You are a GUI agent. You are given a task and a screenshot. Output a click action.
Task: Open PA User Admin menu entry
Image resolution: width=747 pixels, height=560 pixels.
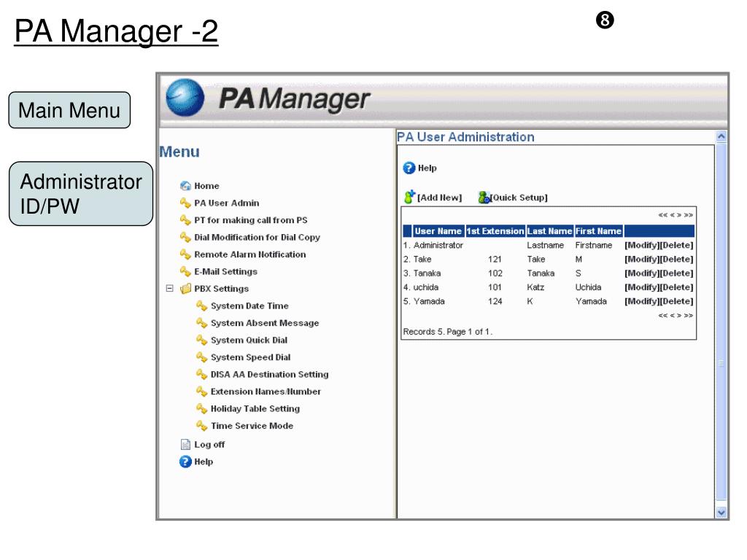tap(226, 203)
